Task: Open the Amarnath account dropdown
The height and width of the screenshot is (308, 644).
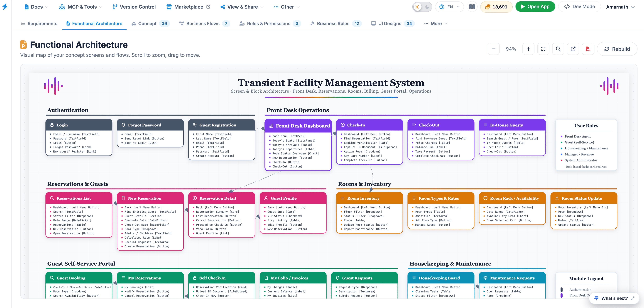Action: 620,7
